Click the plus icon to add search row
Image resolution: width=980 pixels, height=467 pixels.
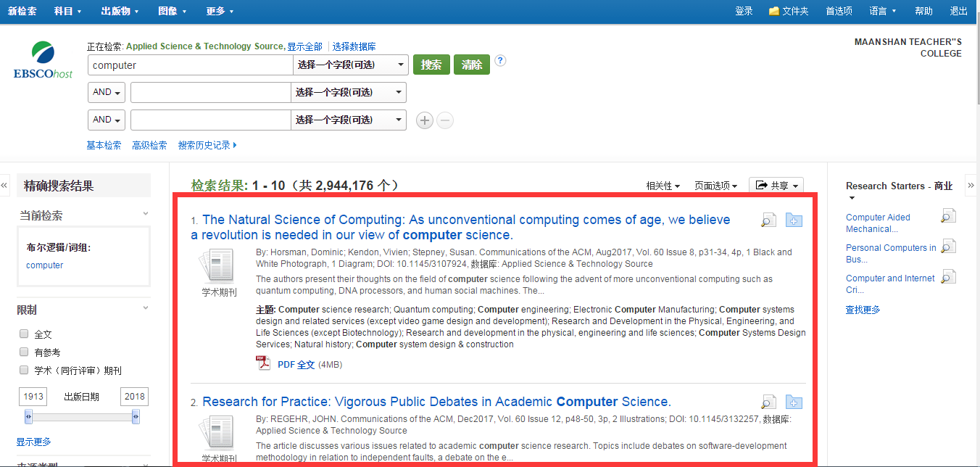pyautogui.click(x=425, y=121)
